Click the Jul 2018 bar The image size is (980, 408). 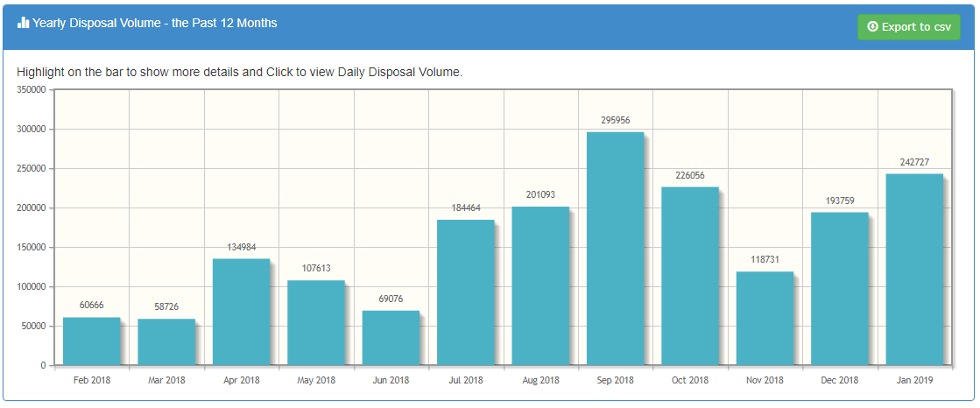[466, 292]
